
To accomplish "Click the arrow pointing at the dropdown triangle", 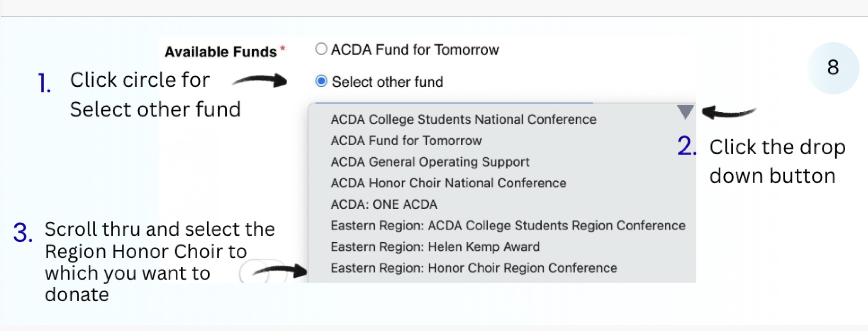I will point(729,113).
